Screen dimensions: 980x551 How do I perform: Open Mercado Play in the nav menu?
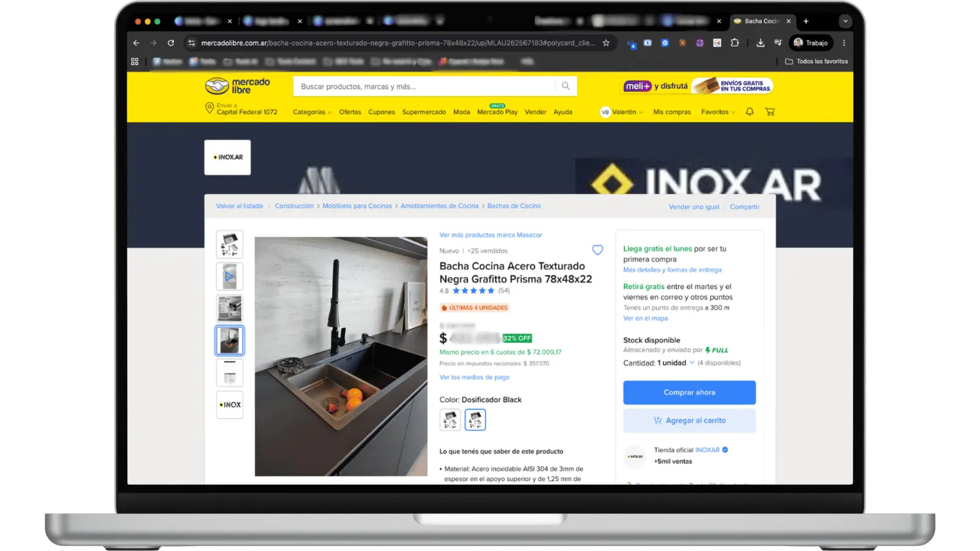click(497, 112)
